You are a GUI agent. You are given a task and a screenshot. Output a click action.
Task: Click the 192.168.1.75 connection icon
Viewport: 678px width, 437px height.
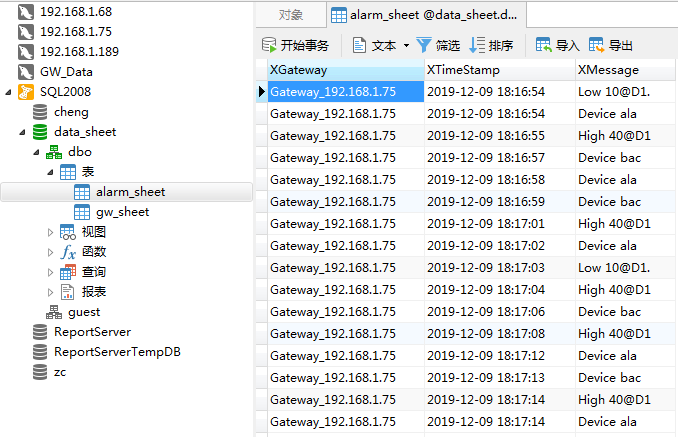tap(26, 32)
